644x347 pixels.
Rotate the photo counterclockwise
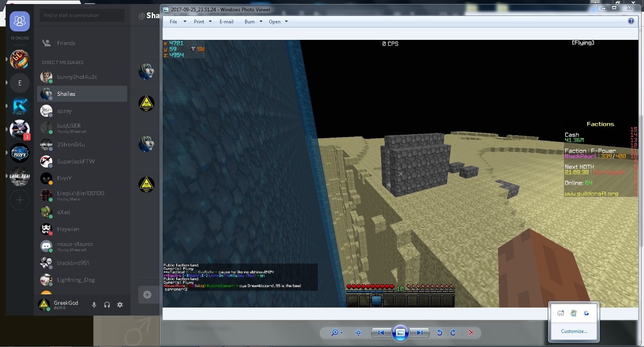point(440,333)
